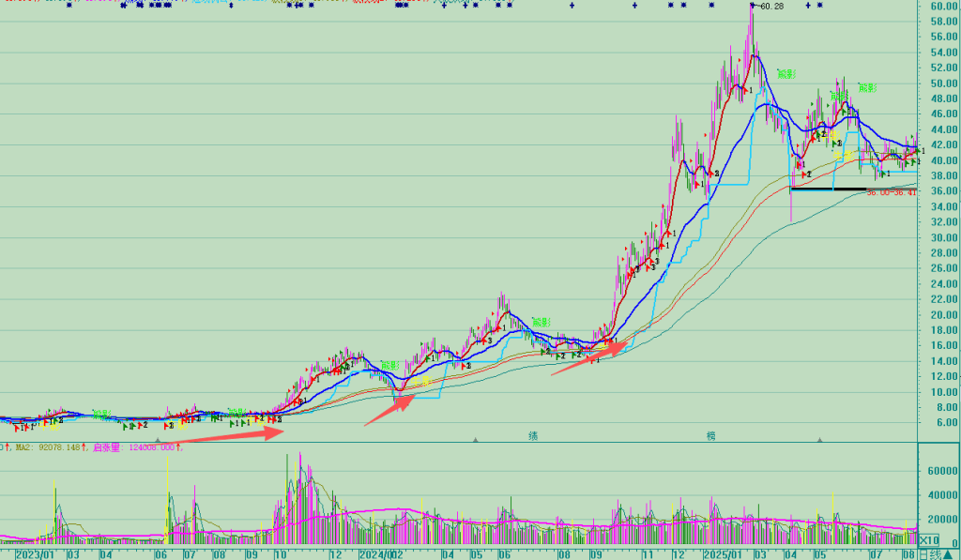
Task: Click the '榜' event marker on the chart
Action: [712, 436]
